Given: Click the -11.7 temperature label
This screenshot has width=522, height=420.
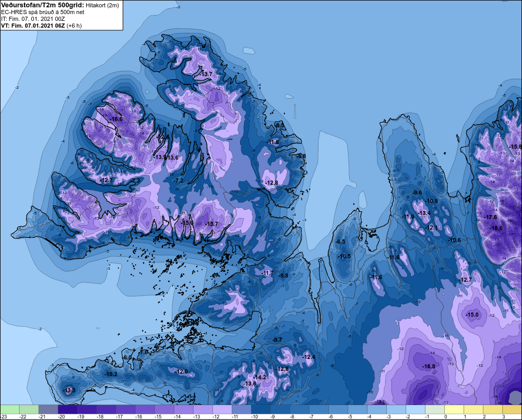Looking at the screenshot, I should [x=267, y=273].
